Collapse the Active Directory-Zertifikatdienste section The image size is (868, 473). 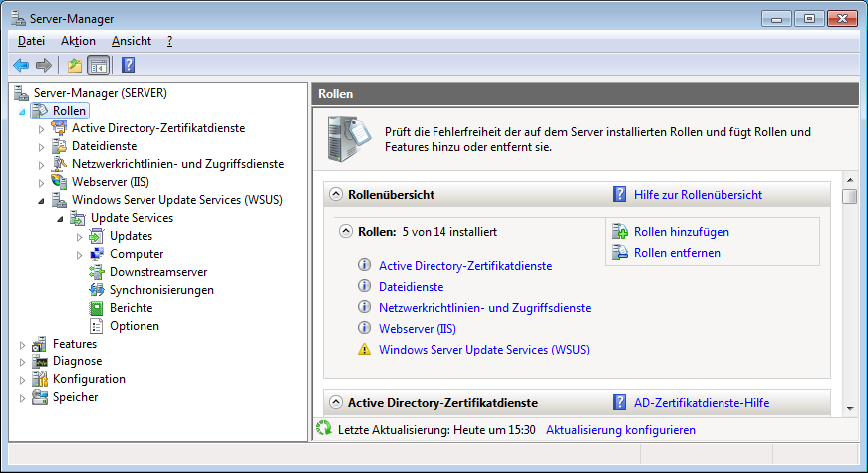click(x=336, y=402)
